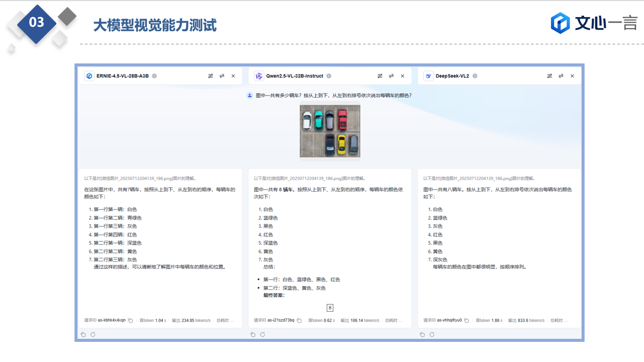This screenshot has height=362, width=644.
Task: Regenerate the ERNIE-4.5-VL response
Action: tap(93, 334)
